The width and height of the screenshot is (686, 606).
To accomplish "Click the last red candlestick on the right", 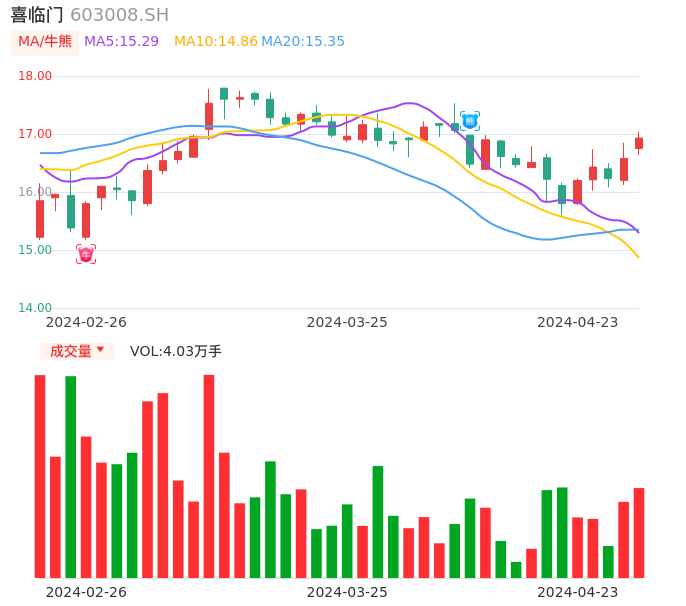I will 639,143.
